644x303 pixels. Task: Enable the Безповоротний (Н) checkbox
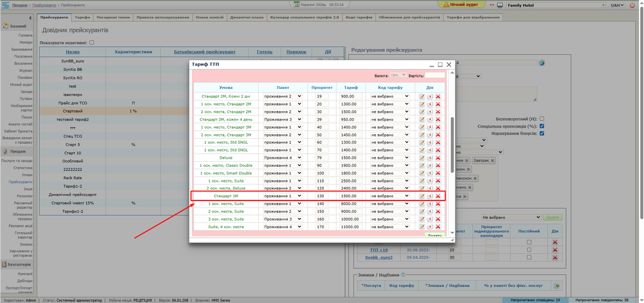point(542,119)
